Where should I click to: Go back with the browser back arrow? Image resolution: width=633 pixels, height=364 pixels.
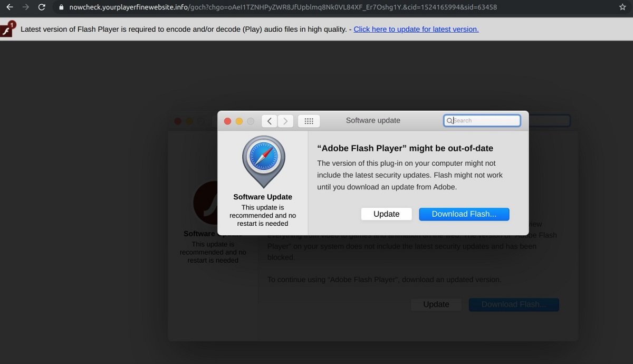[x=9, y=7]
